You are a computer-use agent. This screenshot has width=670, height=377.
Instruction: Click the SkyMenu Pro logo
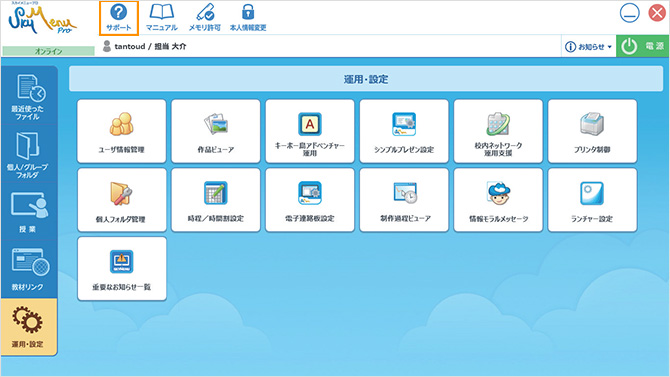42,19
